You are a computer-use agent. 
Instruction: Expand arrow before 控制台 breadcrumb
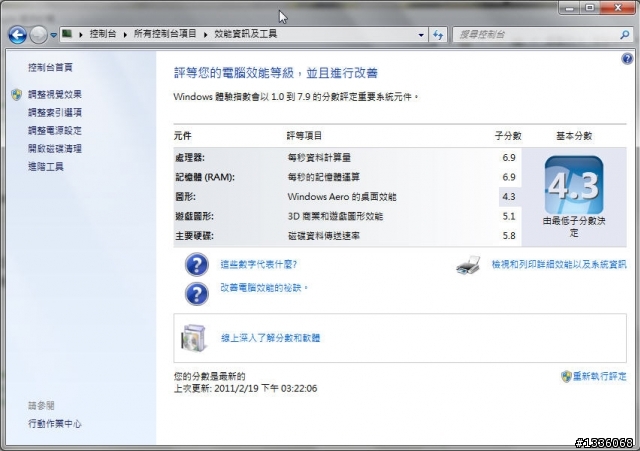click(x=81, y=34)
